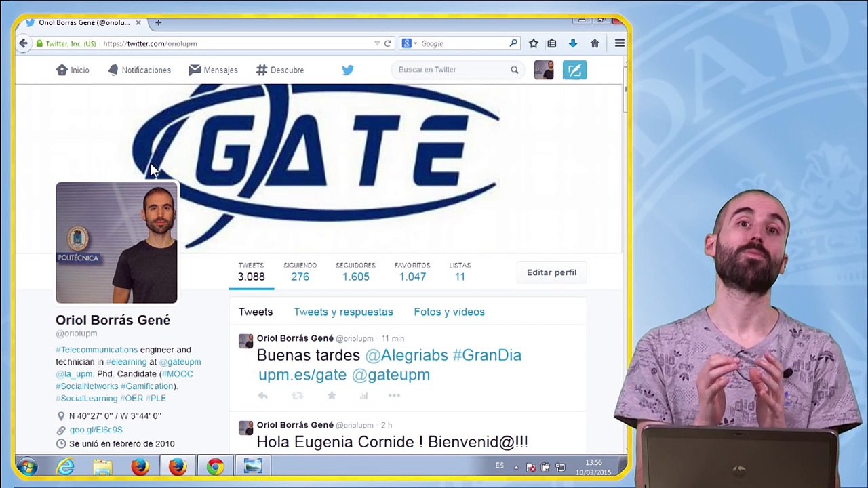868x488 pixels.
Task: Open the picture app in the taskbar
Action: pos(253,466)
